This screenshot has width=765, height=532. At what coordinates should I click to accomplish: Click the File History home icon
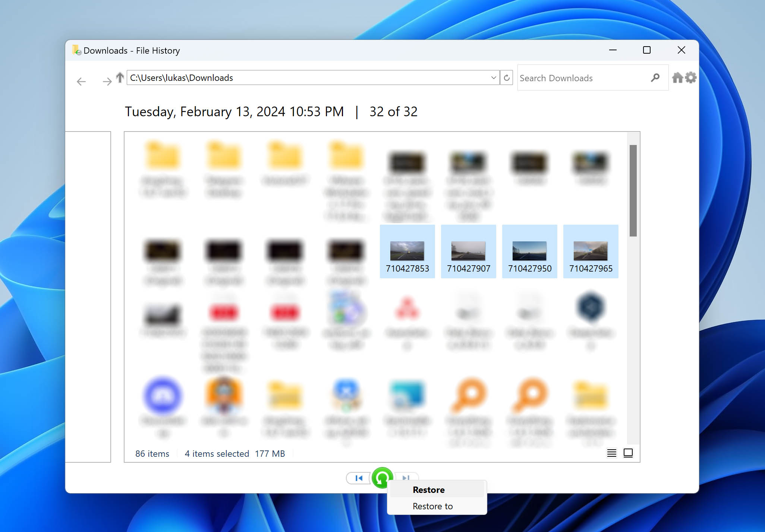pyautogui.click(x=678, y=77)
